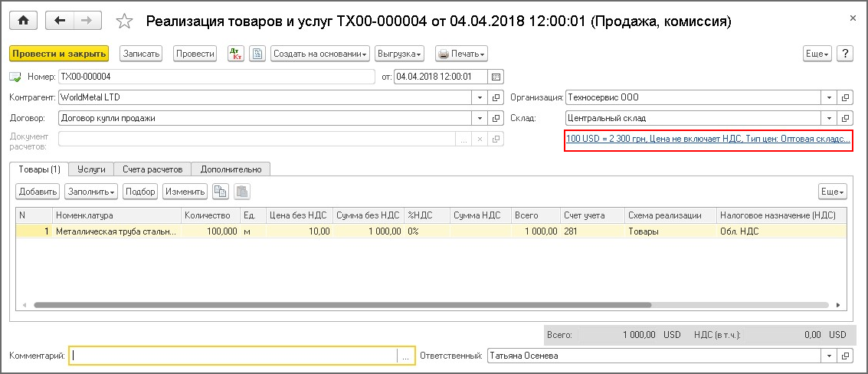Open Контрагент WorldMetal LTD card icon
The width and height of the screenshot is (868, 374).
click(x=496, y=98)
